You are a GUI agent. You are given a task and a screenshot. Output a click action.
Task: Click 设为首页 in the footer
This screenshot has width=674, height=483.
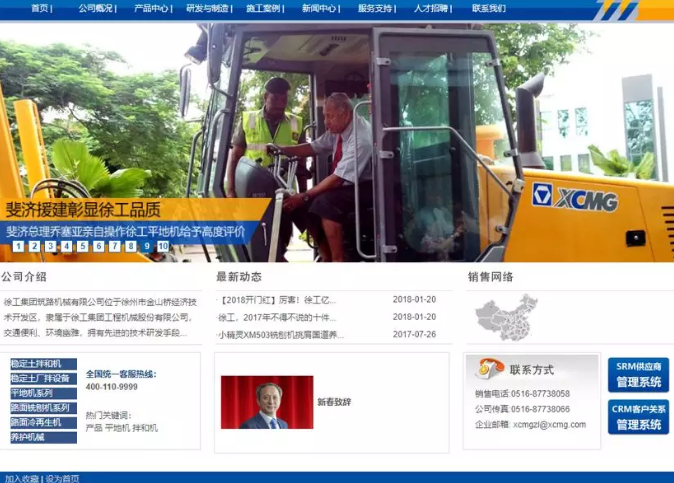(62, 478)
